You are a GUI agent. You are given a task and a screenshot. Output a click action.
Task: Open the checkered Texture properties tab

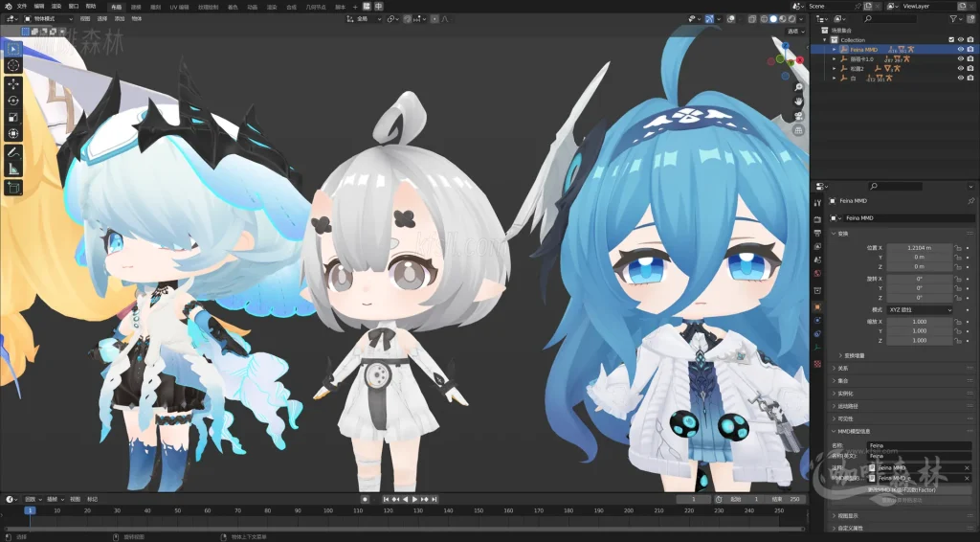point(817,364)
